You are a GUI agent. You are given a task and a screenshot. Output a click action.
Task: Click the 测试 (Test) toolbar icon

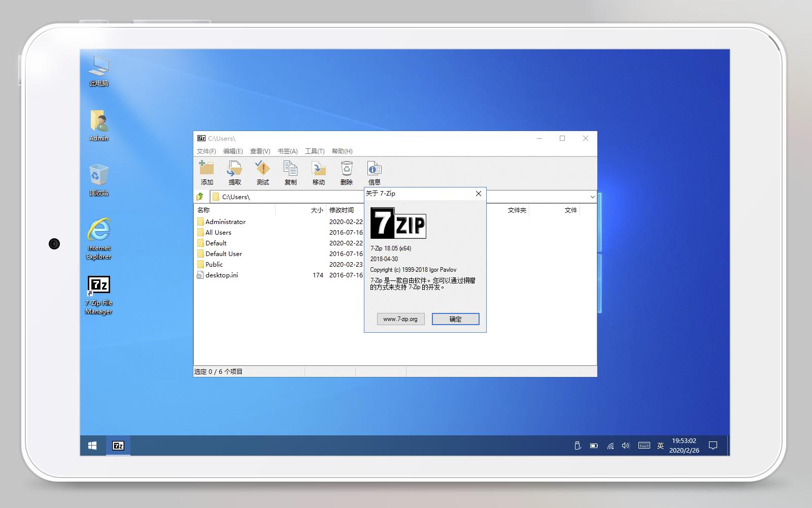(262, 173)
